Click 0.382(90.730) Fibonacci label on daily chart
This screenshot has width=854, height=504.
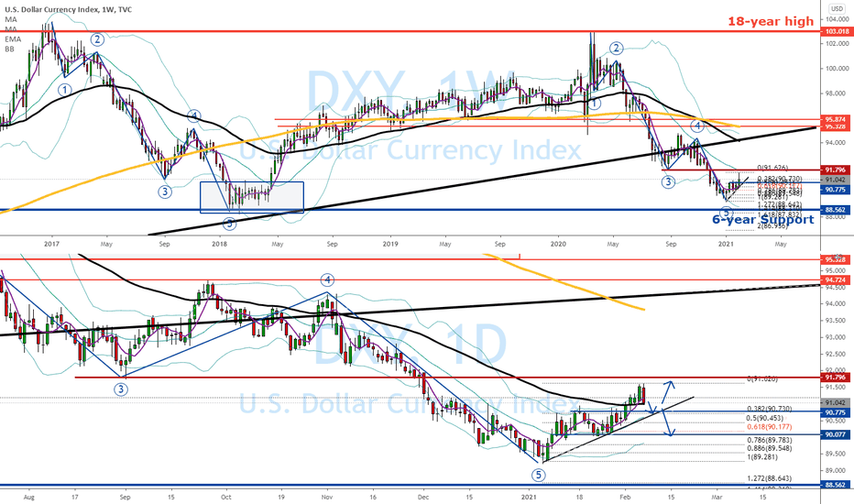tap(770, 409)
